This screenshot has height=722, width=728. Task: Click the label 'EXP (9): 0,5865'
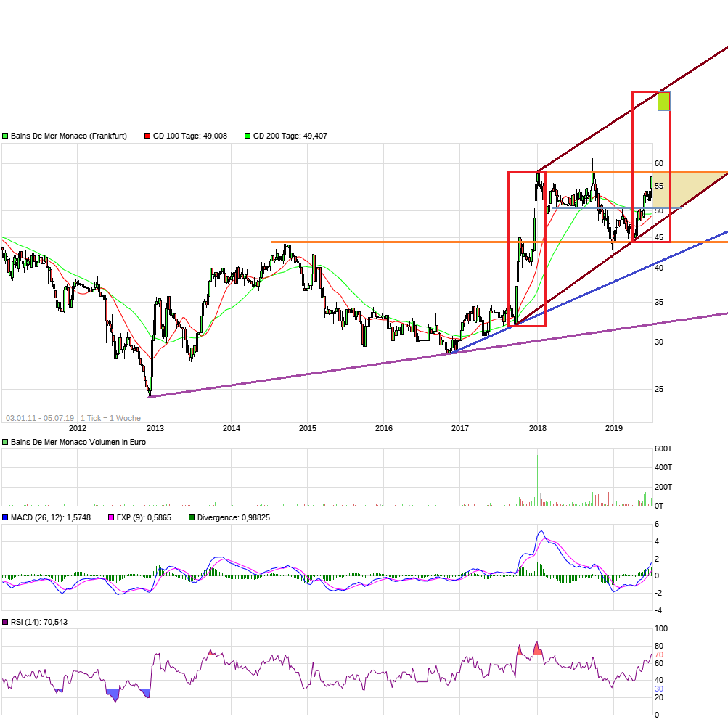pos(144,517)
